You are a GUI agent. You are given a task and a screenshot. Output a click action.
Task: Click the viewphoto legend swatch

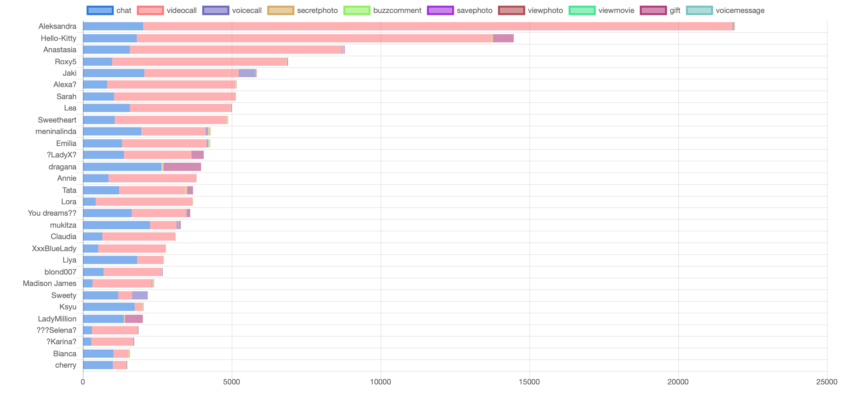(512, 10)
